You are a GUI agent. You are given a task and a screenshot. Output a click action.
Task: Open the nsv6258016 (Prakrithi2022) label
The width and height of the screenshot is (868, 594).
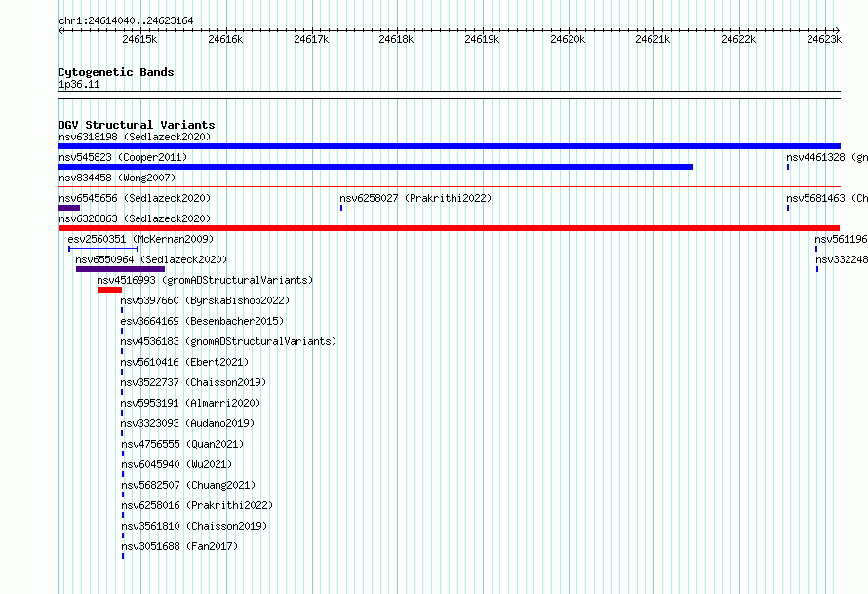[x=197, y=505]
